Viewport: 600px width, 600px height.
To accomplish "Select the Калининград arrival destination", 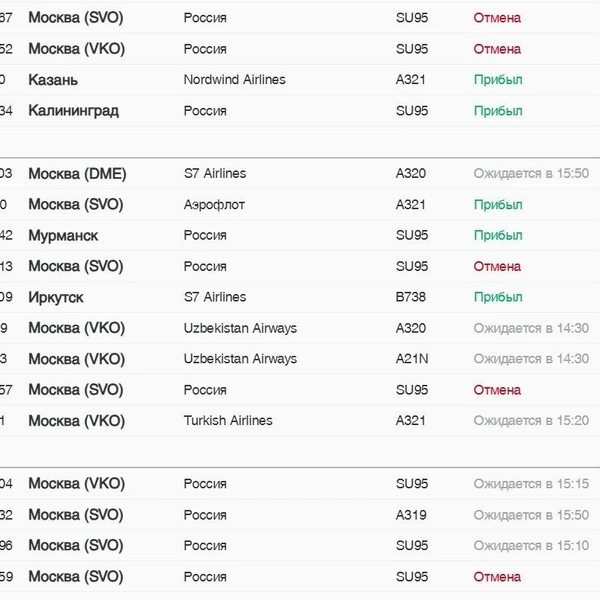I will coord(73,111).
